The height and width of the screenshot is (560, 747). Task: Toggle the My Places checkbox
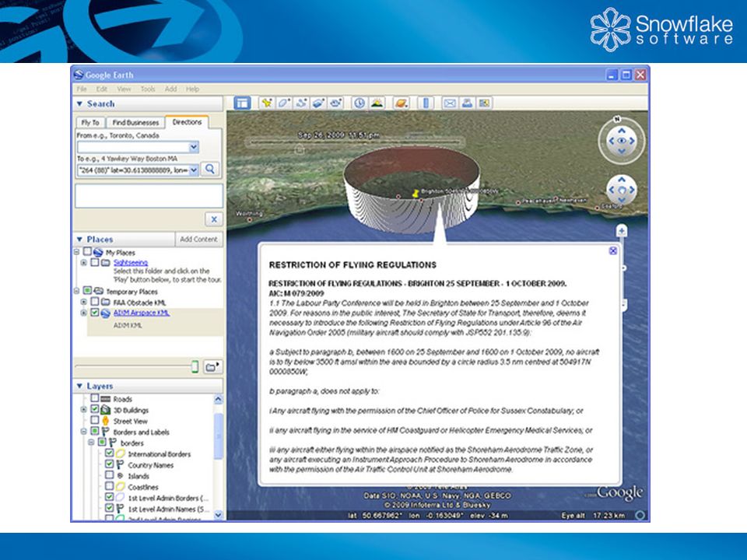tap(87, 251)
